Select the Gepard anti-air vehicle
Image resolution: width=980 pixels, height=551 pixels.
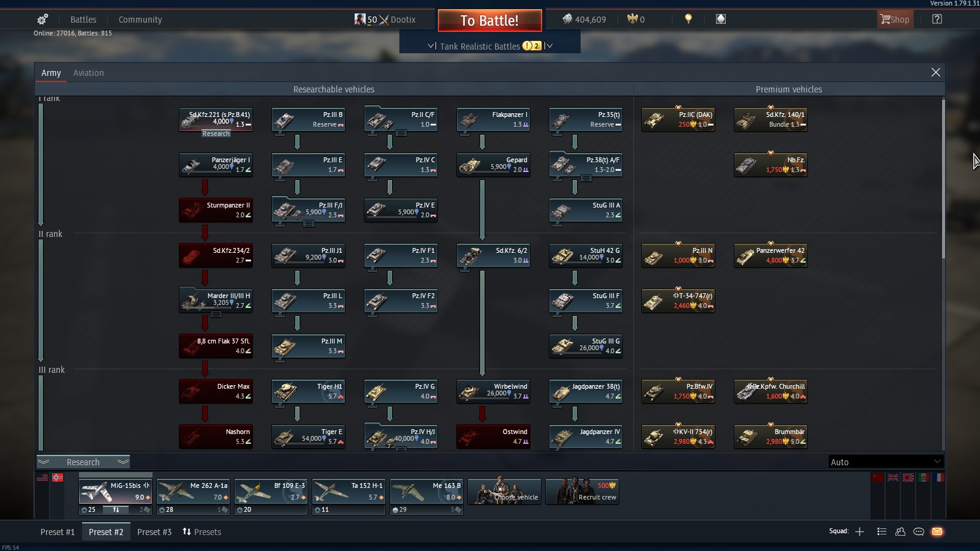(x=493, y=165)
